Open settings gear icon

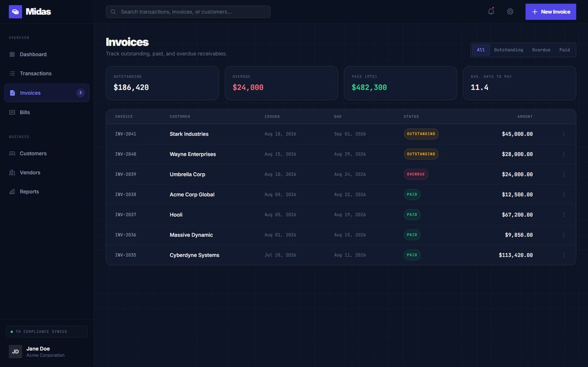[x=510, y=12]
